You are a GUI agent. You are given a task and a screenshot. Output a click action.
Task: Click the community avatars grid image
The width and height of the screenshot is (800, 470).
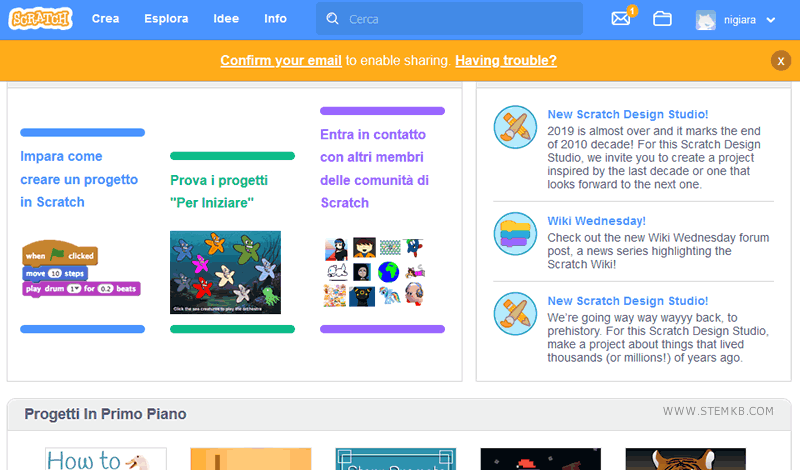coord(374,272)
